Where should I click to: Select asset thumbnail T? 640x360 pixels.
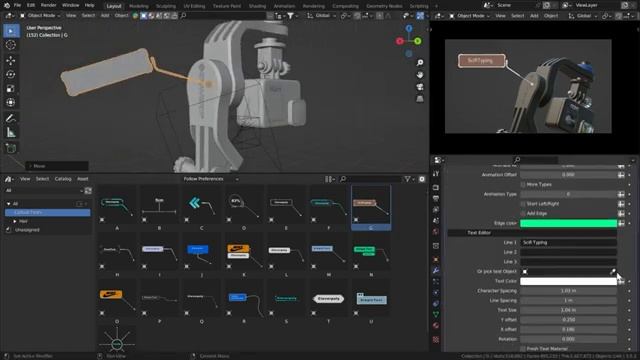329,302
